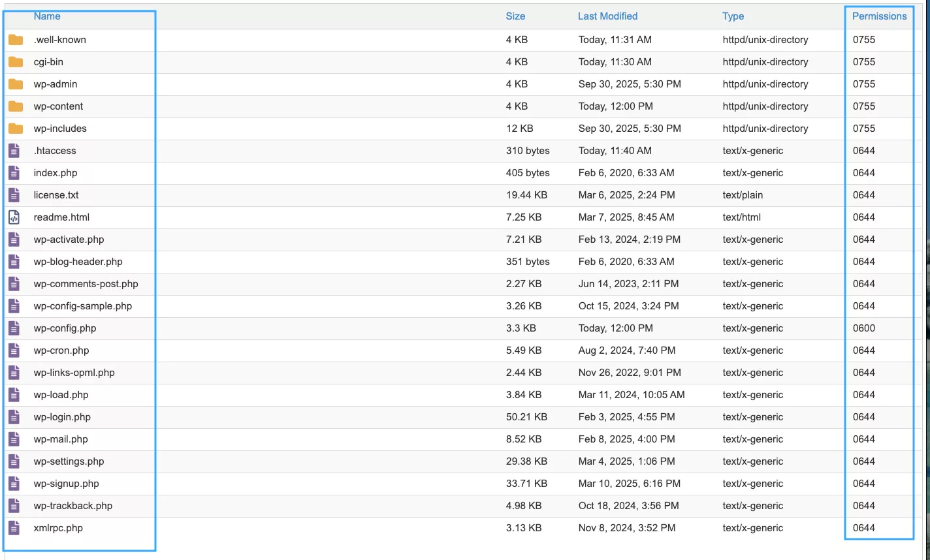Click the 0755 permission for wp-admin
Image resolution: width=930 pixels, height=560 pixels.
(864, 84)
